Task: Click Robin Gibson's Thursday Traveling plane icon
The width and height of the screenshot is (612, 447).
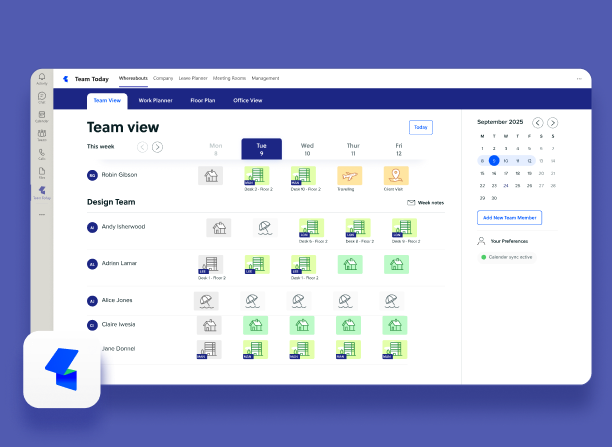Action: pos(350,176)
